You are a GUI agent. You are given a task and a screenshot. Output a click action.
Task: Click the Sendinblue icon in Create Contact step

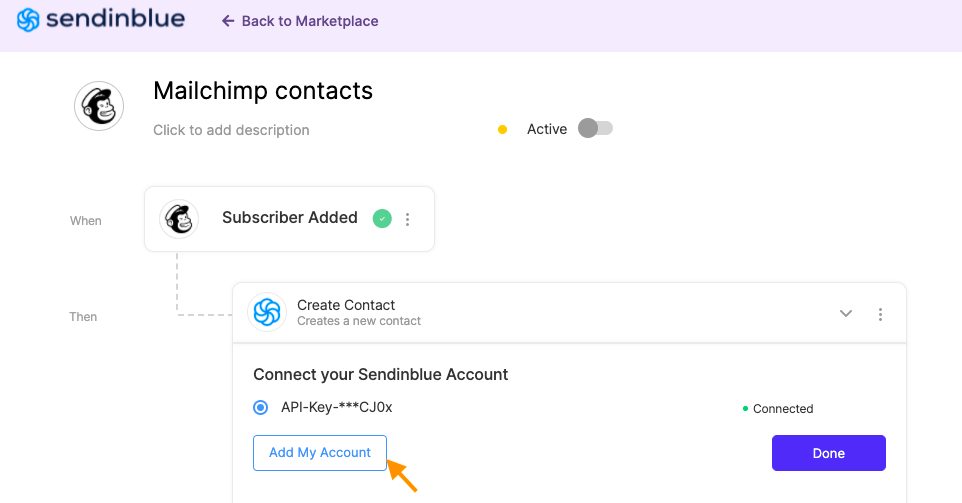coord(267,312)
